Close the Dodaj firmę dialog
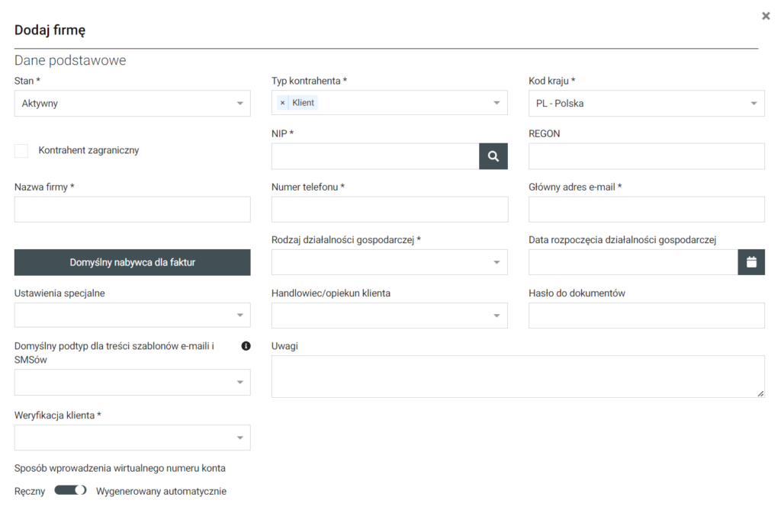Screen dimensions: 781x532 click(766, 16)
